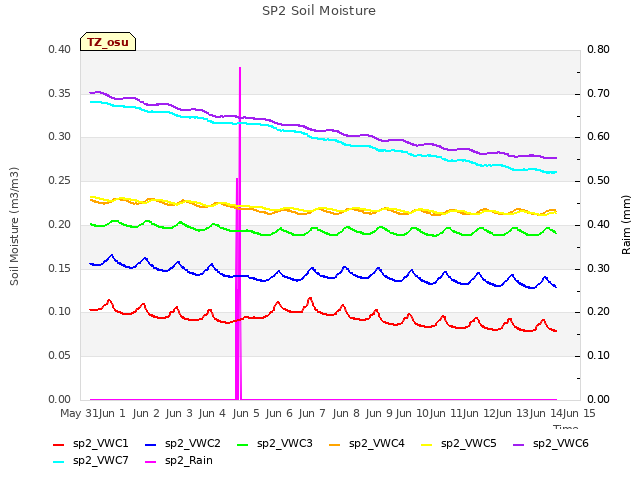
Task: Select the sp2_VWC5 legend entry
Action: [x=459, y=444]
